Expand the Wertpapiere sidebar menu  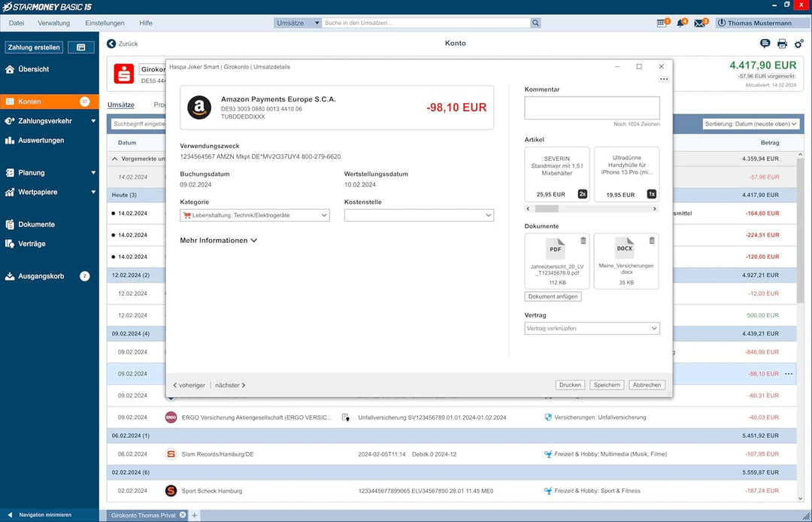pos(93,192)
